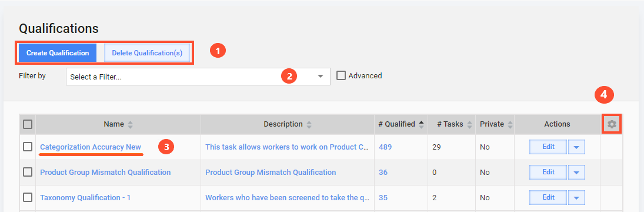Open description link starting 'Workers who have been screened'
The height and width of the screenshot is (212, 644).
pyautogui.click(x=288, y=198)
